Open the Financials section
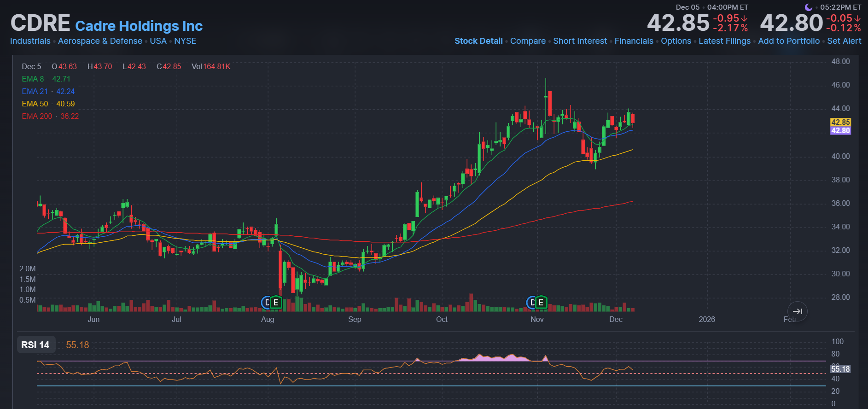This screenshot has height=409, width=868. (634, 41)
